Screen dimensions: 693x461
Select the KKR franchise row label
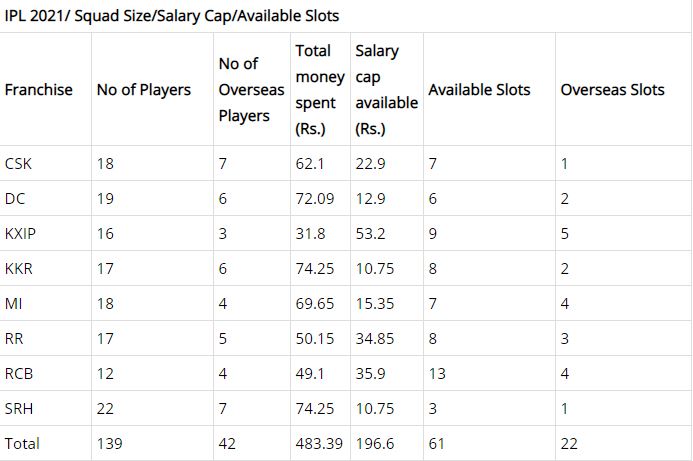[19, 268]
